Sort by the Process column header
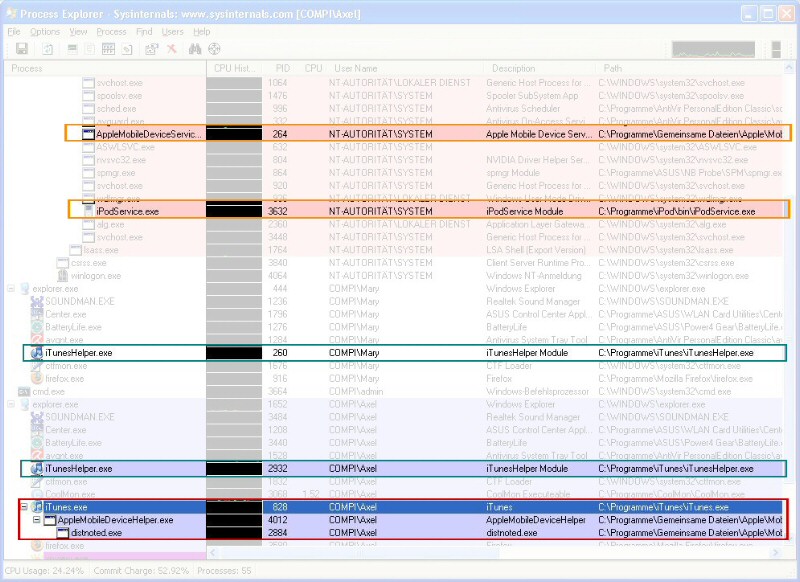 click(105, 68)
